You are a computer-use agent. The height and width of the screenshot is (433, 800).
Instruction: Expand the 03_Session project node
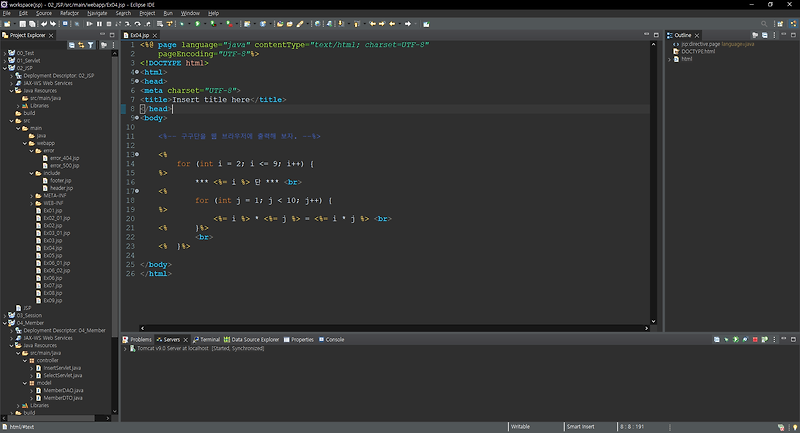(x=4, y=315)
